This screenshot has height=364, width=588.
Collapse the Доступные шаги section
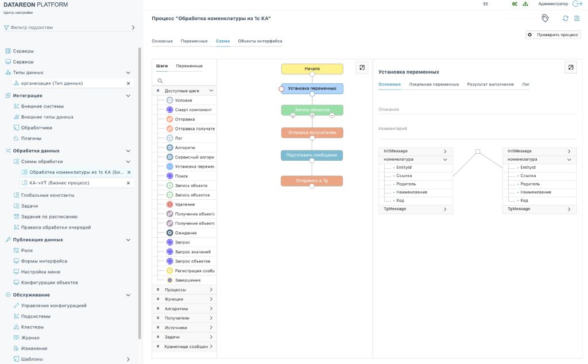pyautogui.click(x=211, y=91)
